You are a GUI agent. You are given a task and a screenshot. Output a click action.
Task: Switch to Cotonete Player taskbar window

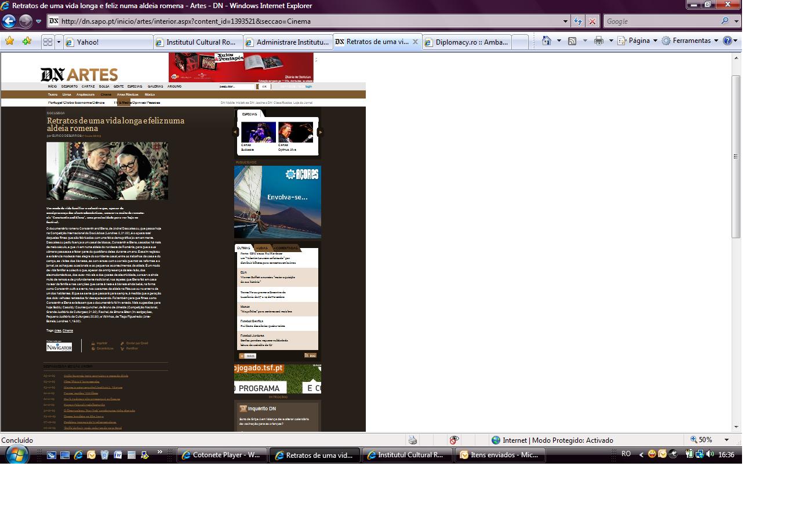222,455
